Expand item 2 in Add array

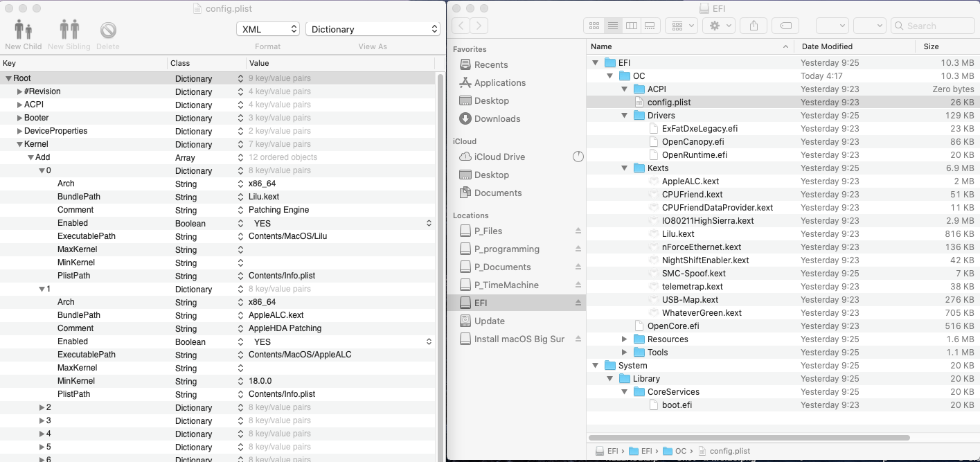[42, 407]
